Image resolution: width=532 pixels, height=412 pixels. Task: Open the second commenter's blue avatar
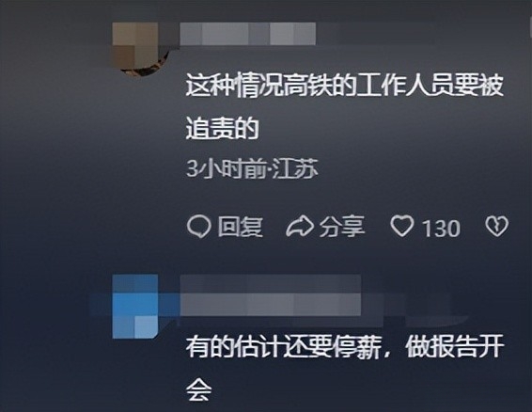pyautogui.click(x=135, y=307)
